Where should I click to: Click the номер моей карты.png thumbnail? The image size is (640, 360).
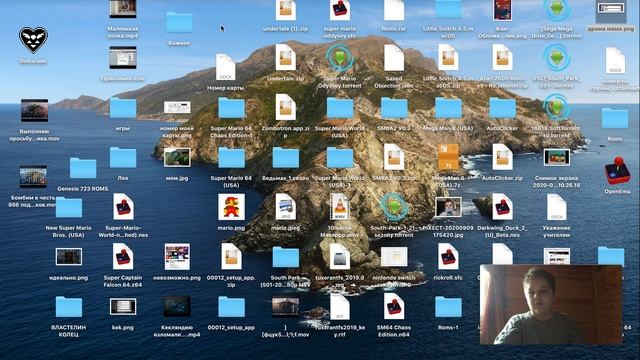177,107
